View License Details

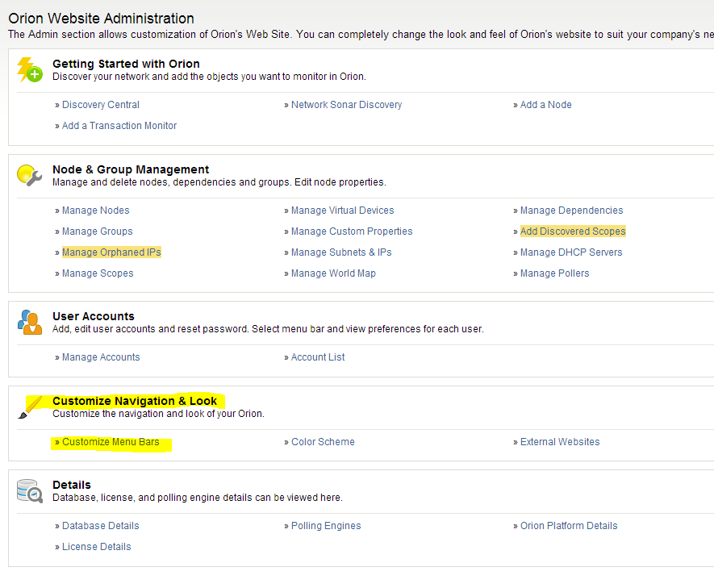pos(97,547)
